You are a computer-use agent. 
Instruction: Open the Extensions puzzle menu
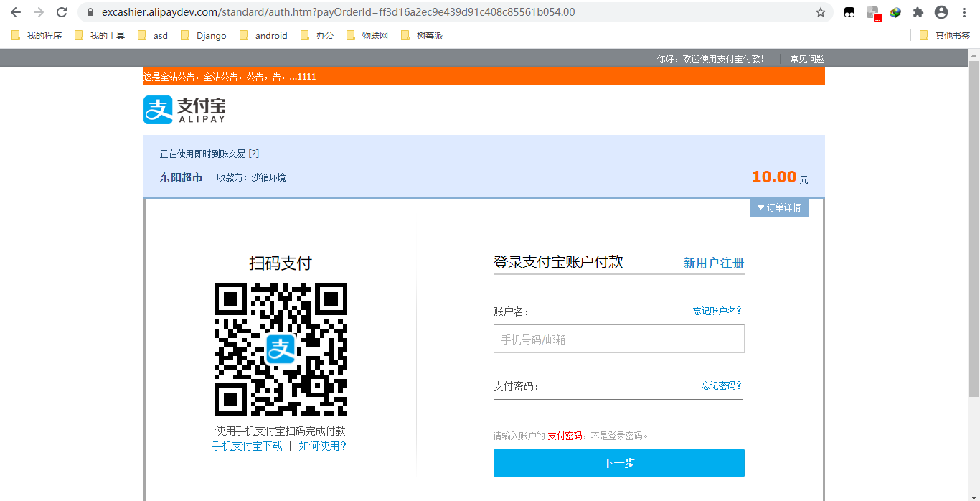[918, 12]
